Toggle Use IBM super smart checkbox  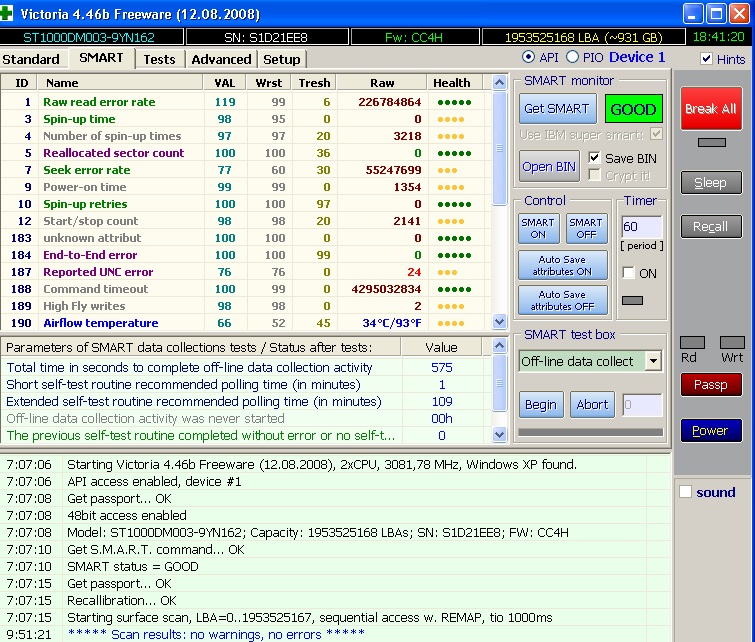pyautogui.click(x=656, y=134)
